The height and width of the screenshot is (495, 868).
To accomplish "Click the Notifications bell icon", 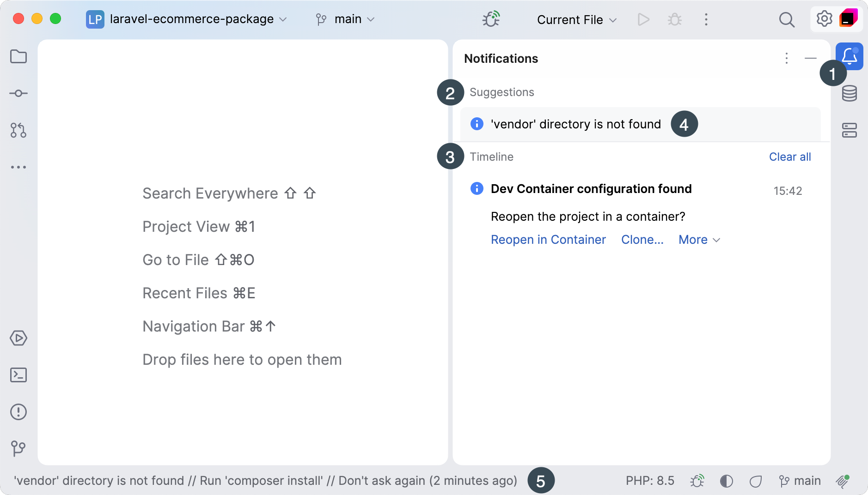I will (x=850, y=56).
